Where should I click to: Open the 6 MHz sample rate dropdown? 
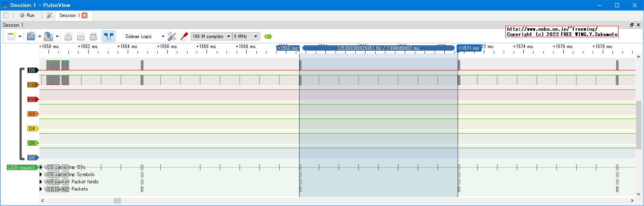tap(246, 36)
